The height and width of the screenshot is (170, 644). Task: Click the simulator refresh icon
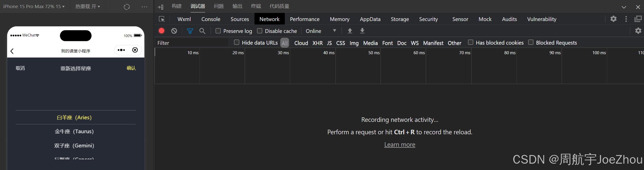tap(127, 7)
